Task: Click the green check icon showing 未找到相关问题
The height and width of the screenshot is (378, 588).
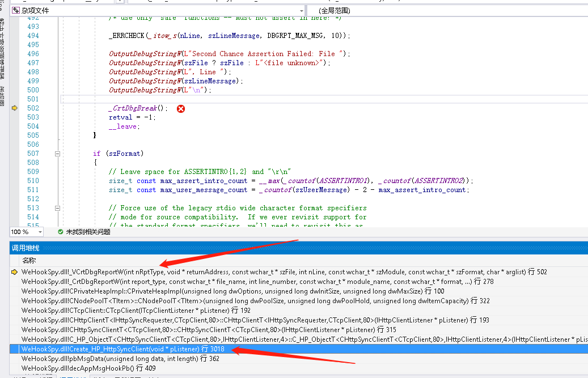Action: point(60,232)
